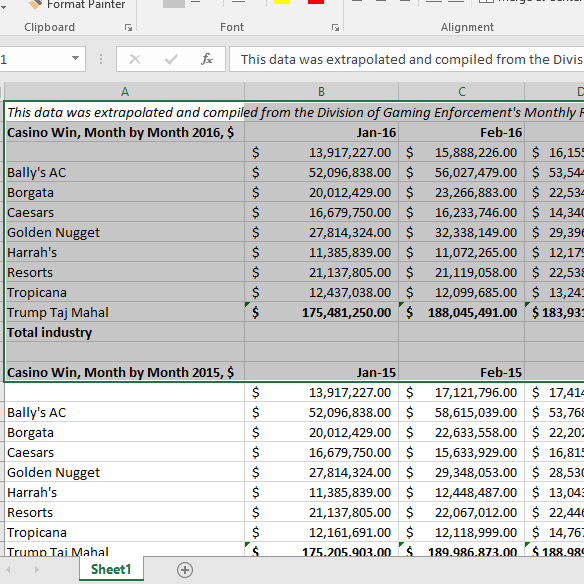The width and height of the screenshot is (584, 584).
Task: Go to the next sheet with the right arrow
Action: 36,569
